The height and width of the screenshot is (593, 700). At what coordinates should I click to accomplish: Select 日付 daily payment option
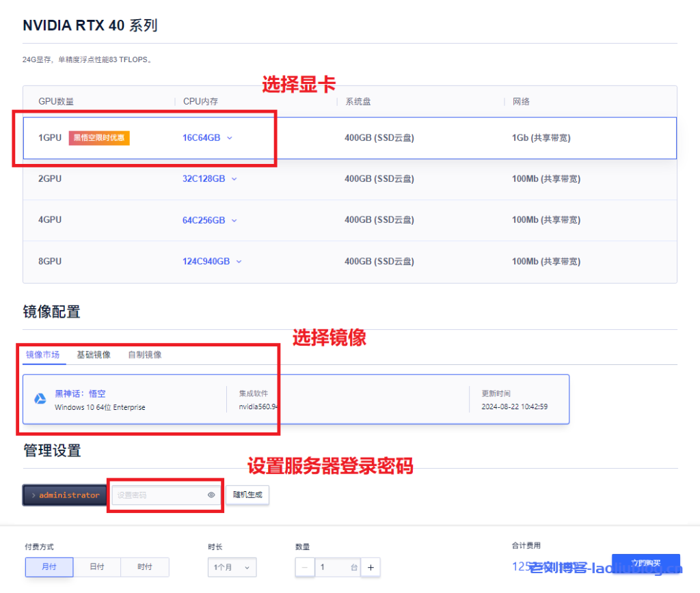pyautogui.click(x=97, y=567)
